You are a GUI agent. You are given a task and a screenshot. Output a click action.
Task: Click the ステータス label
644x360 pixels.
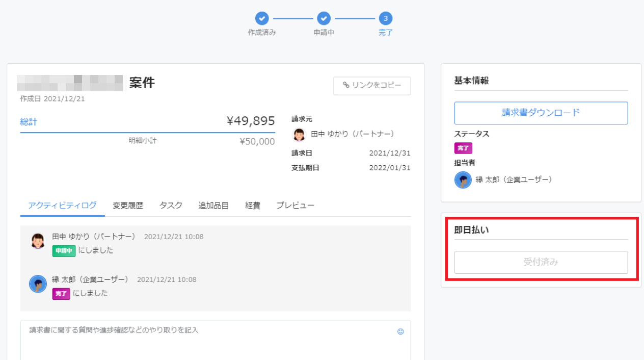[x=472, y=134]
